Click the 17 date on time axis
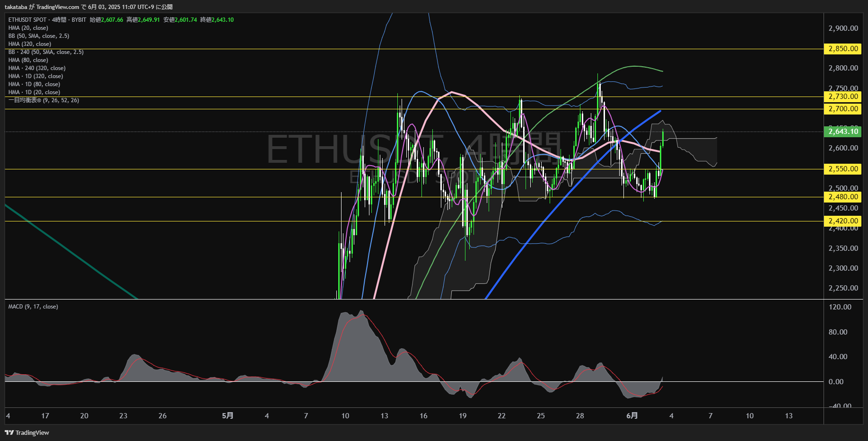Screen dimensions: 868x441 45,416
